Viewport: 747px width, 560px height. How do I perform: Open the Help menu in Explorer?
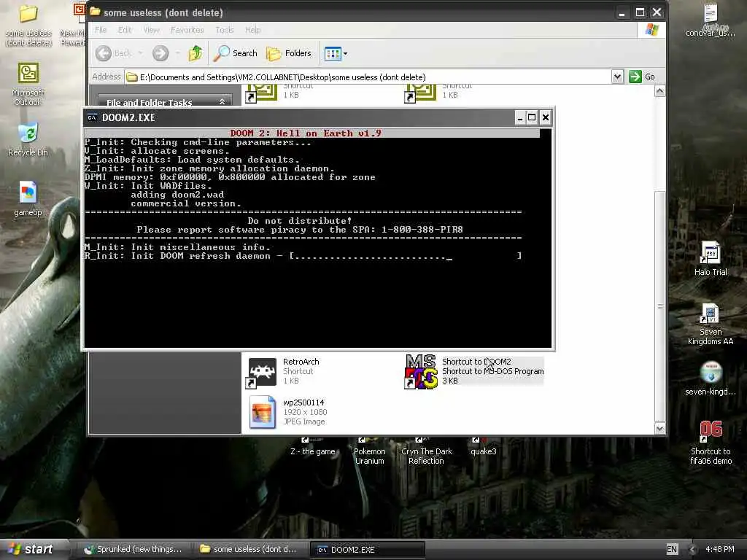pos(253,30)
